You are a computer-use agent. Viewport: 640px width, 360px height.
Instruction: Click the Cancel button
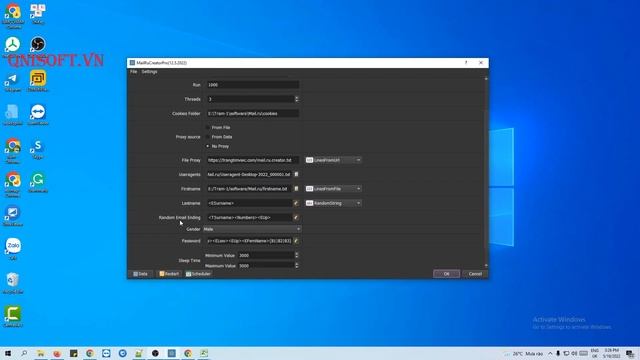click(x=475, y=274)
